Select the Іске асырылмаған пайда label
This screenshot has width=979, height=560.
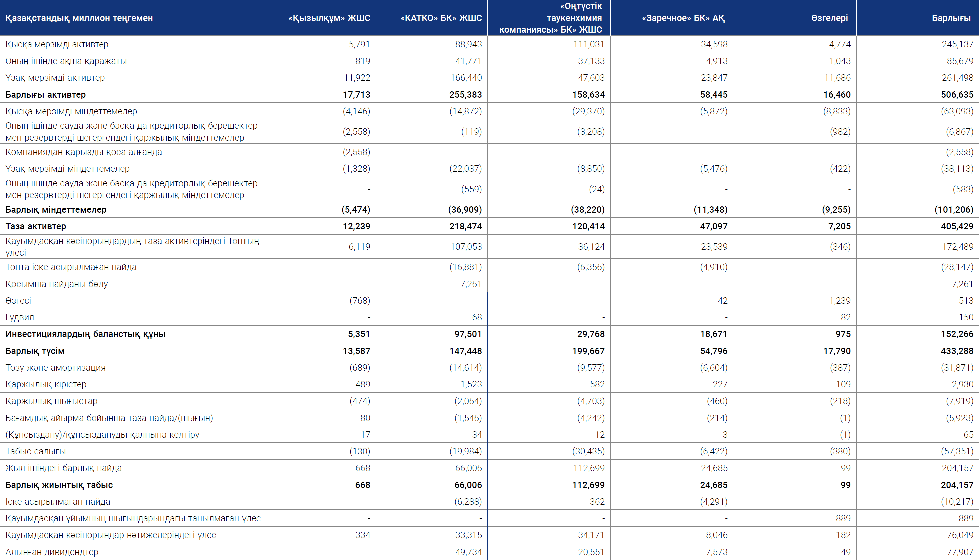tap(58, 502)
